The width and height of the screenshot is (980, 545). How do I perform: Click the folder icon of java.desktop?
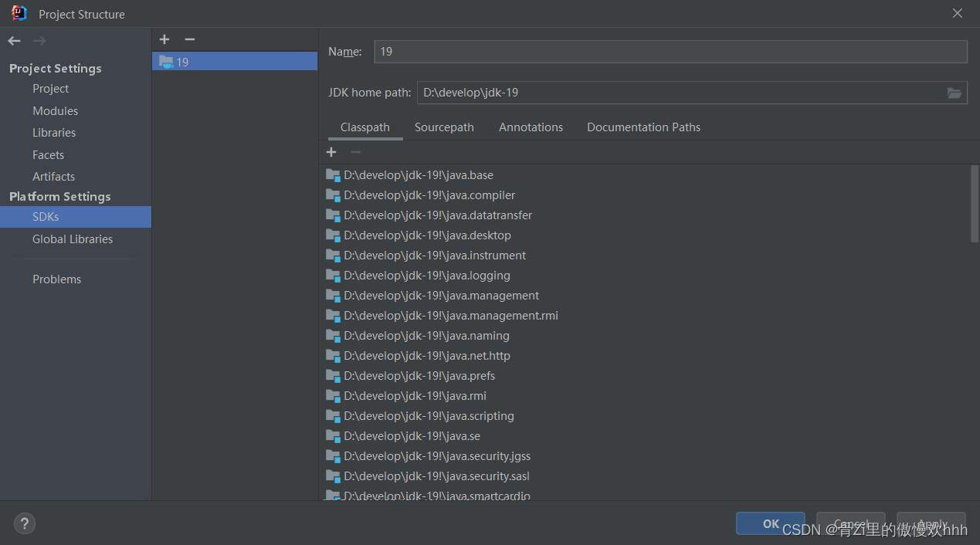pyautogui.click(x=333, y=235)
